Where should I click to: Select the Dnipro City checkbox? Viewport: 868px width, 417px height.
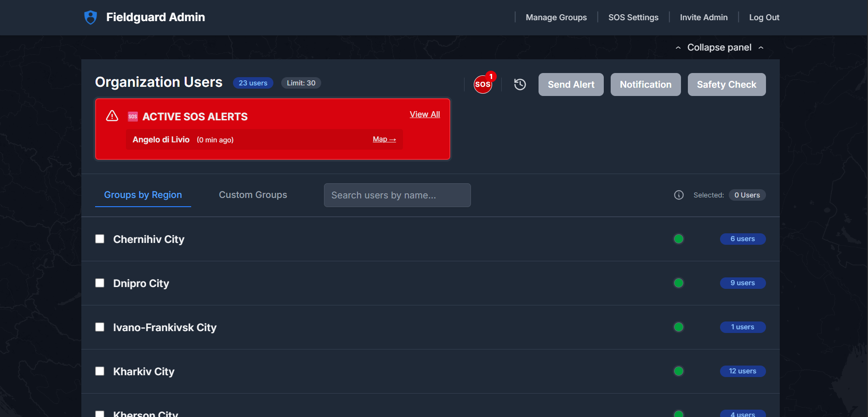click(100, 283)
